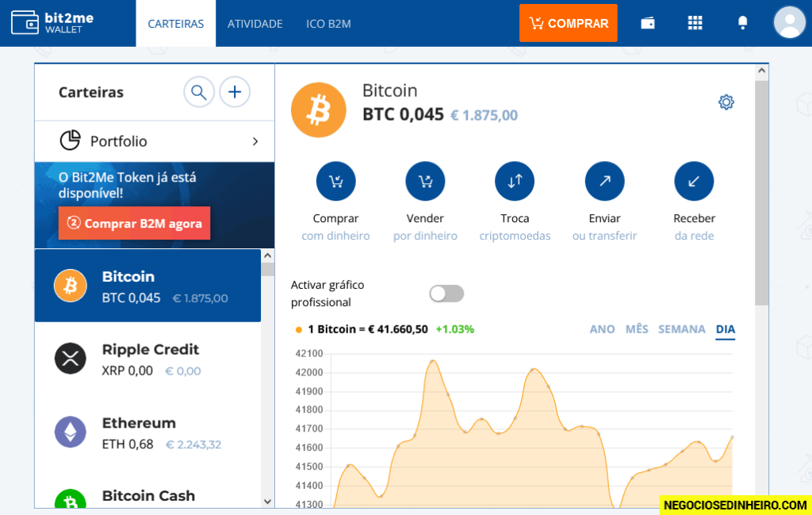This screenshot has height=515, width=812.
Task: Select the DIA chart range
Action: (x=725, y=329)
